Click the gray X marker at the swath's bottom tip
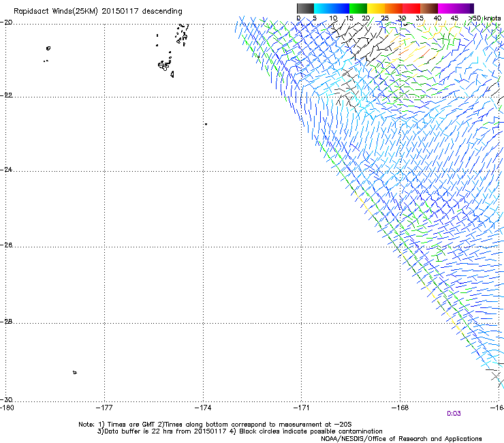The width and height of the screenshot is (504, 443). pyautogui.click(x=495, y=376)
